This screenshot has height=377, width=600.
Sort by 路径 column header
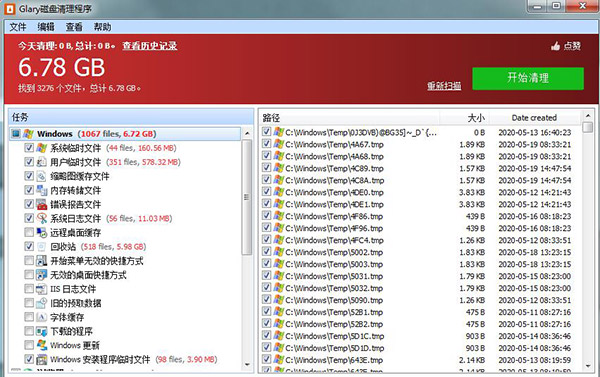[349, 118]
